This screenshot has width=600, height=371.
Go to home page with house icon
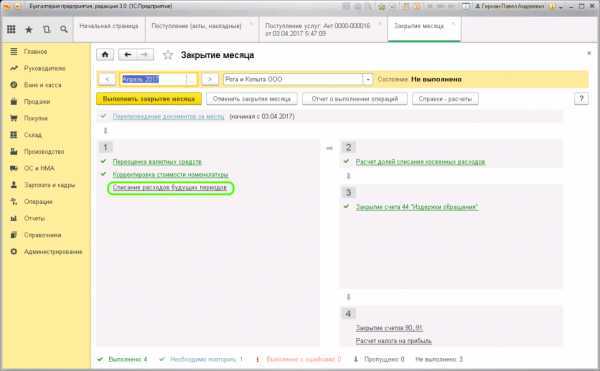pyautogui.click(x=105, y=55)
